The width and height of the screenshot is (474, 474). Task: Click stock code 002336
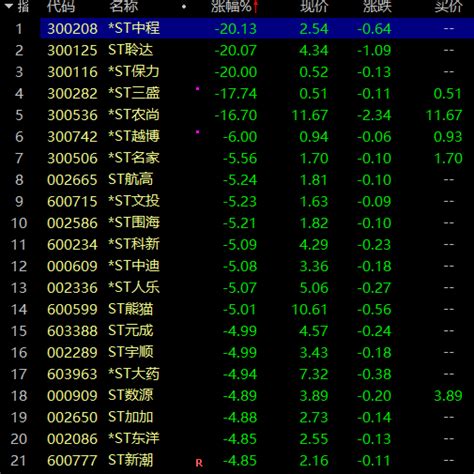[72, 288]
